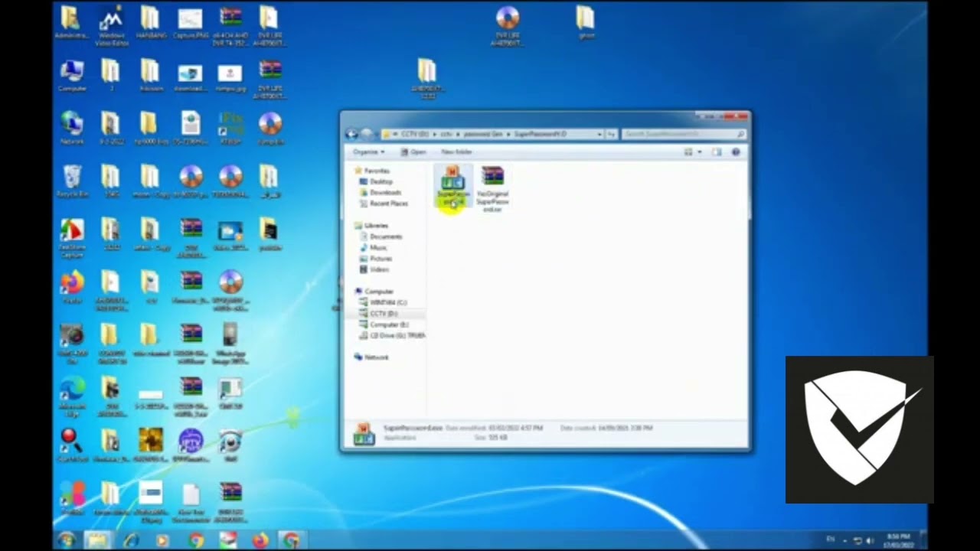Select the Recycle Bin desktop icon
This screenshot has width=980, height=551.
pos(72,181)
